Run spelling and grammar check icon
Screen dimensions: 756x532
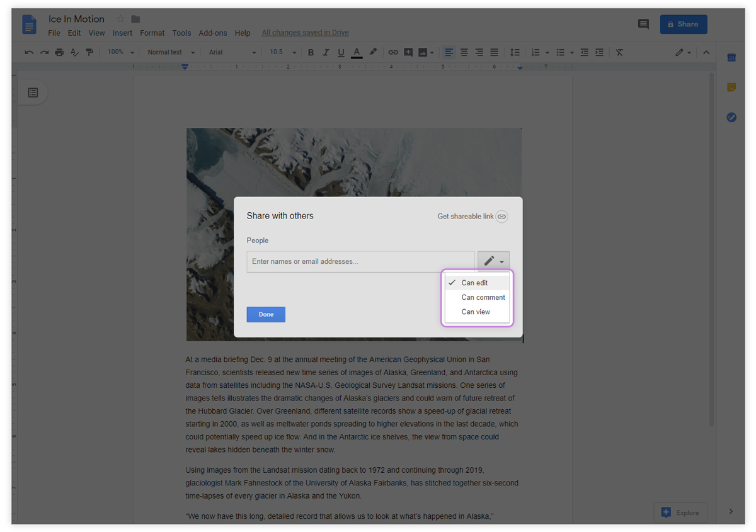pos(74,52)
